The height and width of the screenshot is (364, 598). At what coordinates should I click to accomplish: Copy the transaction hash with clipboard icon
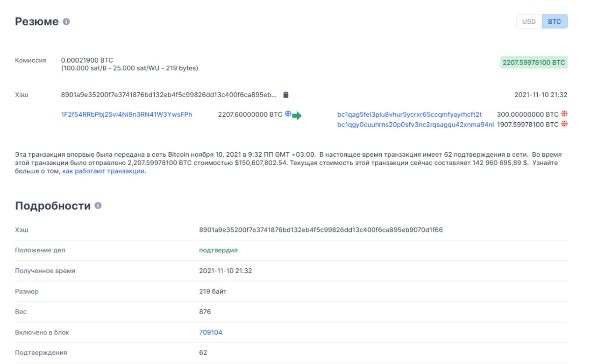(x=286, y=95)
